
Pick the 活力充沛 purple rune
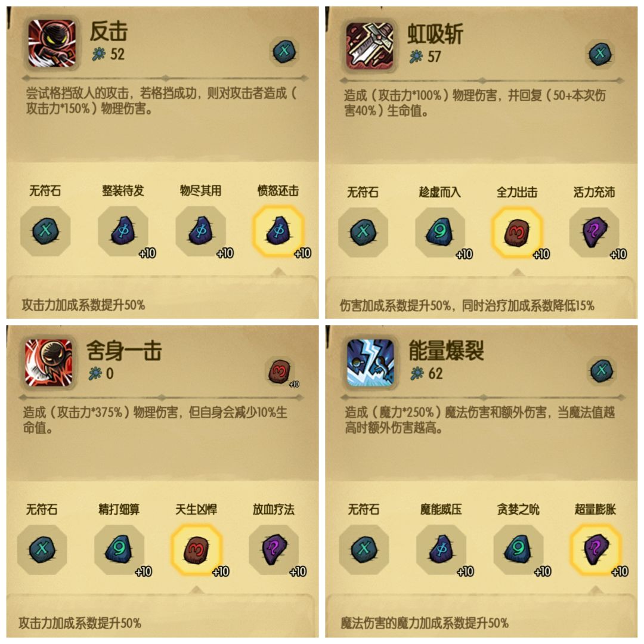(595, 232)
